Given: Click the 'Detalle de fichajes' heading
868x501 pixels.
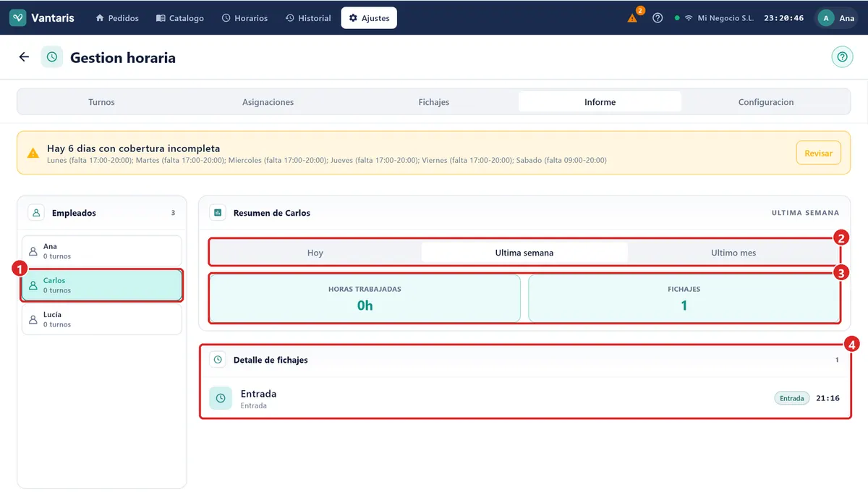Looking at the screenshot, I should point(271,360).
